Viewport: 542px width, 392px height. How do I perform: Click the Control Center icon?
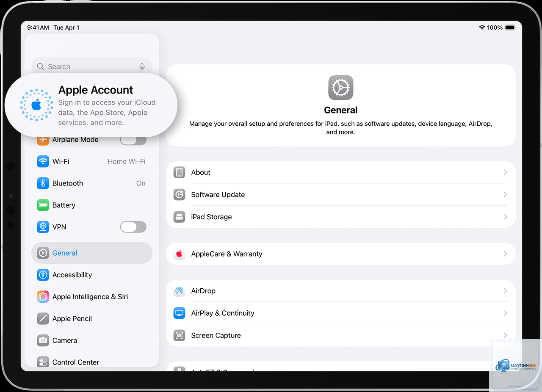(43, 362)
